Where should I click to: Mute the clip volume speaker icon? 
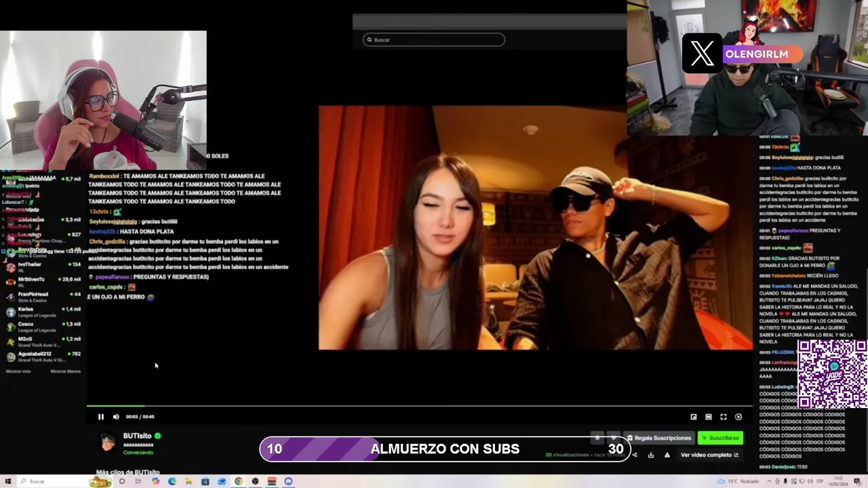coord(116,417)
